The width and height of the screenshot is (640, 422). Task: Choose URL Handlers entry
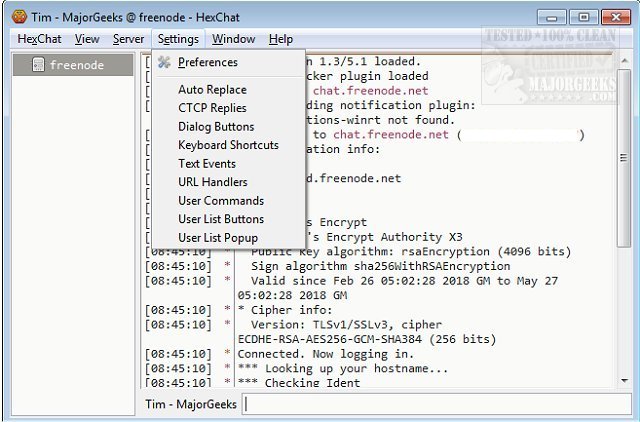214,182
